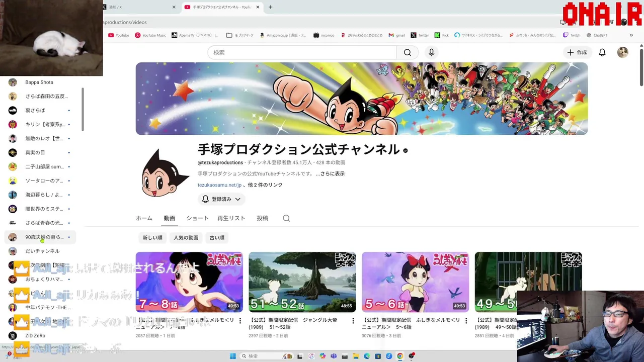Open a new browser tab
Image resolution: width=644 pixels, height=362 pixels.
click(x=270, y=7)
